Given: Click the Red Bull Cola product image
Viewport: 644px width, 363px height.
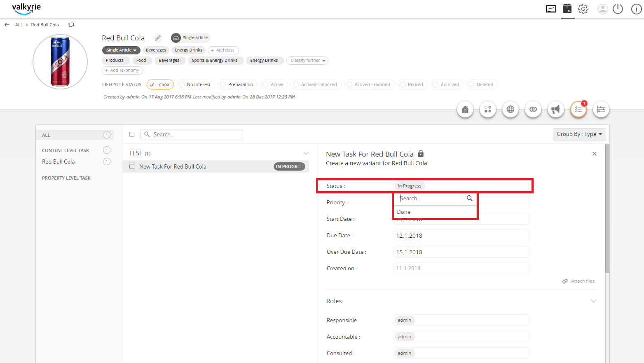Looking at the screenshot, I should 60,62.
